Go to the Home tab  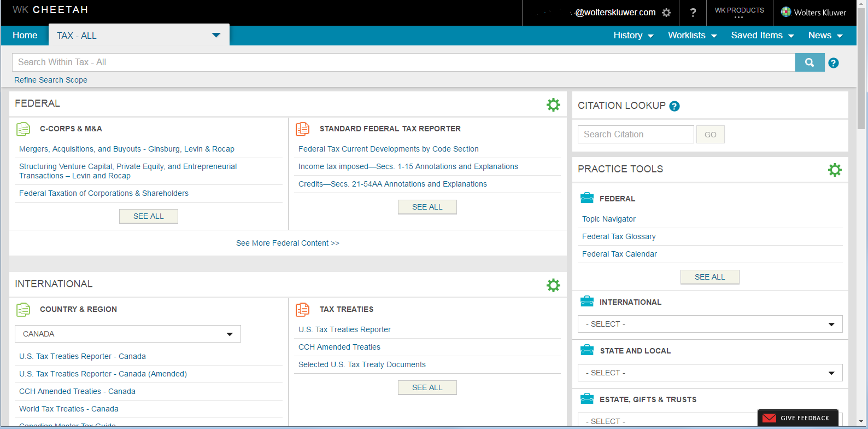click(25, 36)
